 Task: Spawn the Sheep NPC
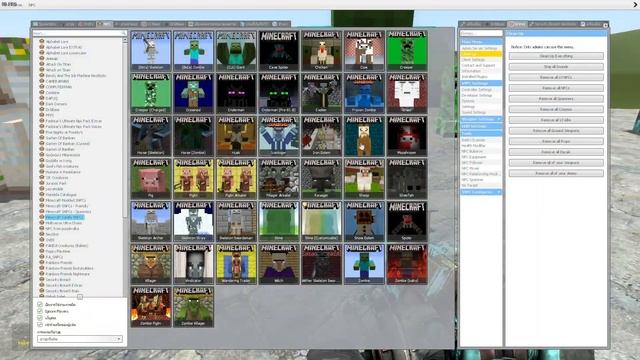coord(364,179)
